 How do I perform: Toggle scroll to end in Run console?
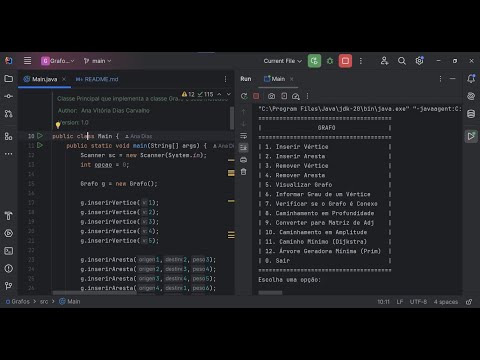point(244,148)
